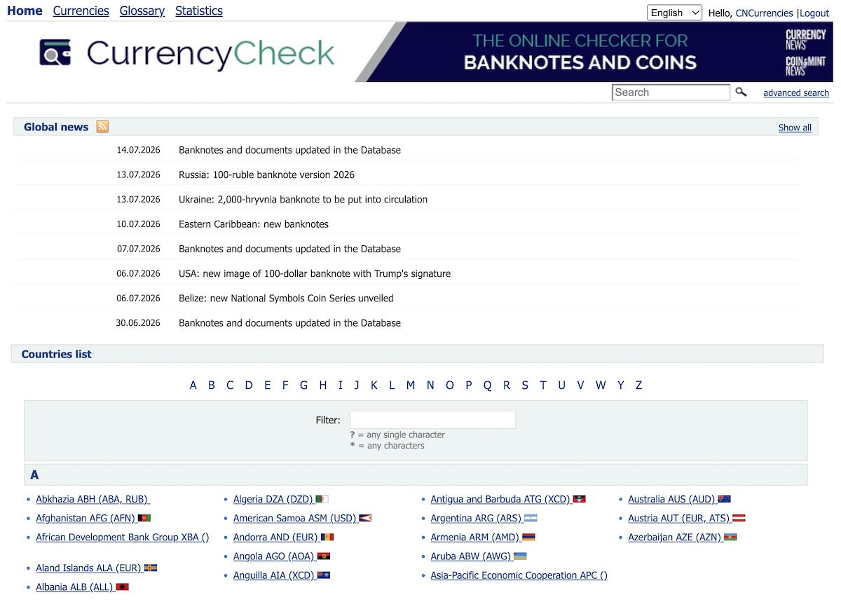The height and width of the screenshot is (616, 841).
Task: Click in the Search input field
Action: pos(671,93)
